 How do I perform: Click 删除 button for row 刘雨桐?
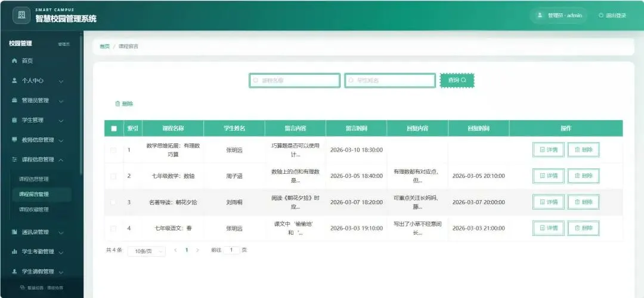tap(583, 202)
